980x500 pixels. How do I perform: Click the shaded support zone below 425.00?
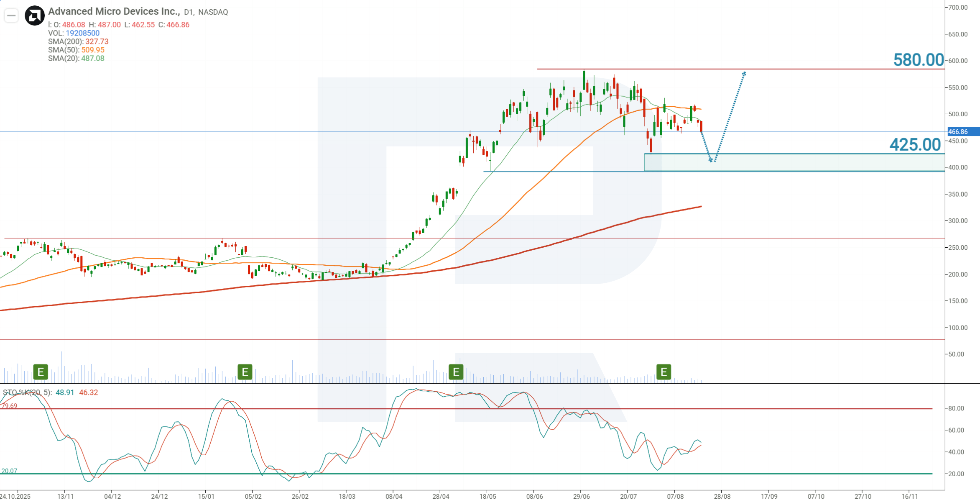tap(794, 162)
